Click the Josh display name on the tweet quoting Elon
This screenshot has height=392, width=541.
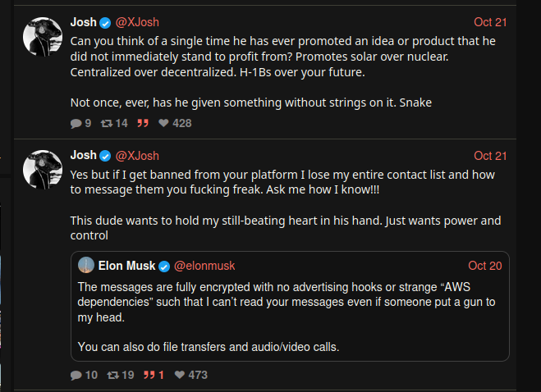[84, 156]
